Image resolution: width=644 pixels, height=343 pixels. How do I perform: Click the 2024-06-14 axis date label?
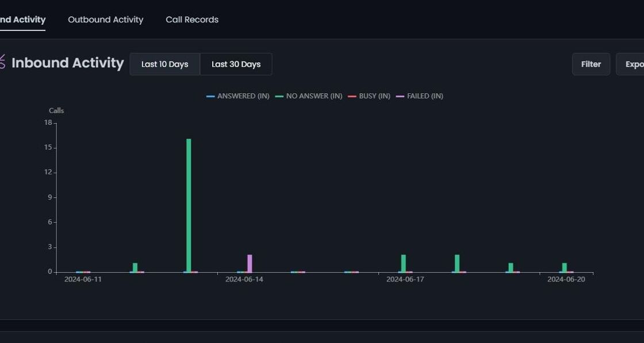point(244,279)
